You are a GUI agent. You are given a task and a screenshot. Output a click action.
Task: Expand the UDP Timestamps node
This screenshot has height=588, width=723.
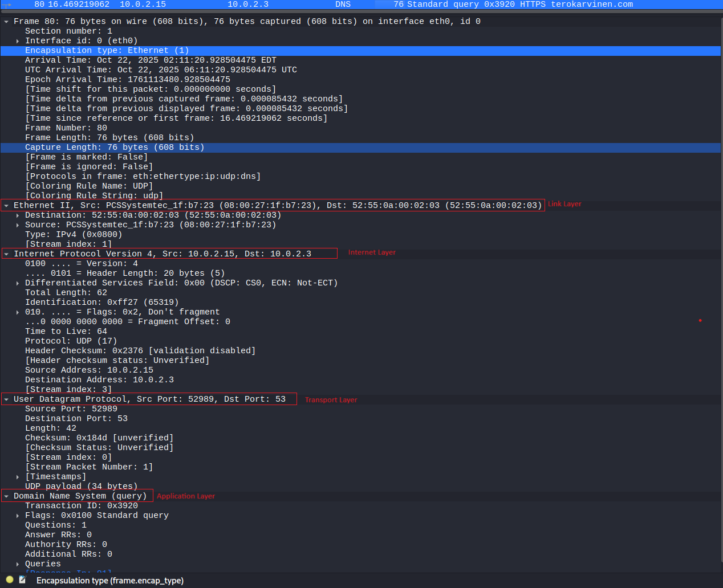click(x=18, y=477)
